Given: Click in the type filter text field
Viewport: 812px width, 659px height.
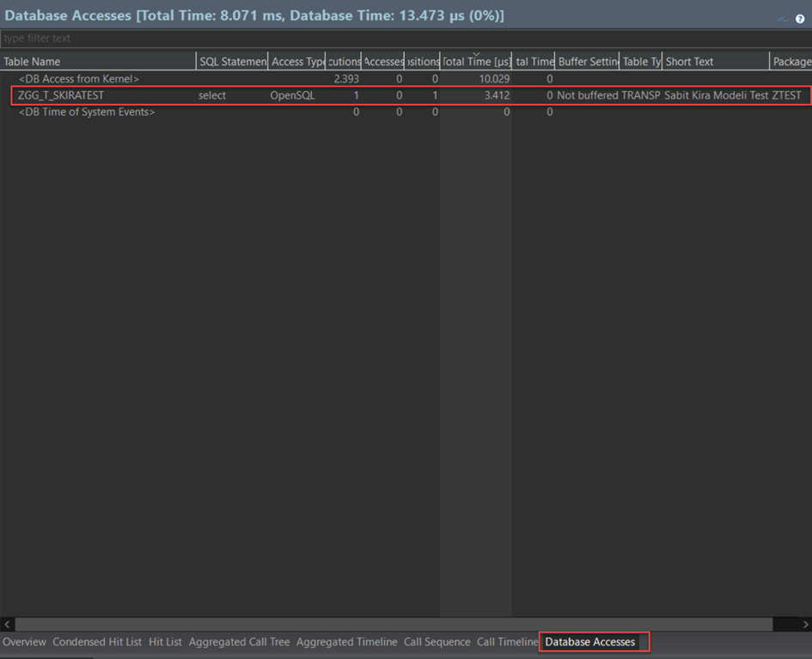Looking at the screenshot, I should tap(404, 39).
